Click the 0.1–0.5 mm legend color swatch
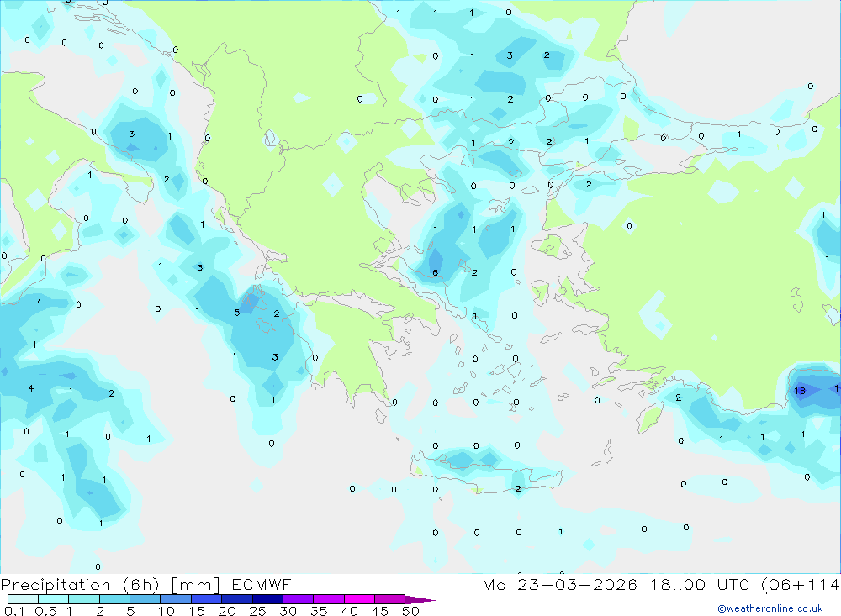Image resolution: width=841 pixels, height=616 pixels. [x=23, y=599]
